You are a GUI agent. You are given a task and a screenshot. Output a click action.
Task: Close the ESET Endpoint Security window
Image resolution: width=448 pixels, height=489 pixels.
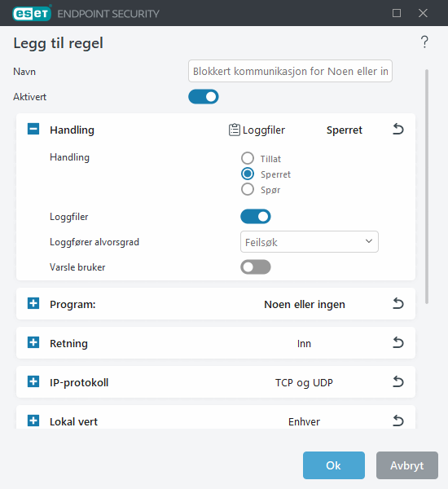coord(423,13)
